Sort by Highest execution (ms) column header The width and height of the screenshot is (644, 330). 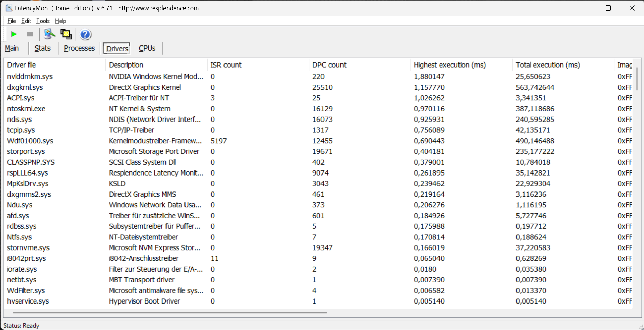tap(462, 65)
